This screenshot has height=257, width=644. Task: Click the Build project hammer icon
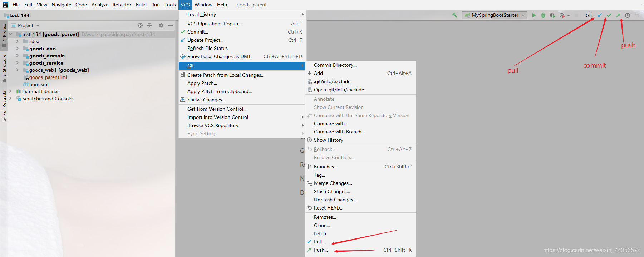pos(454,15)
